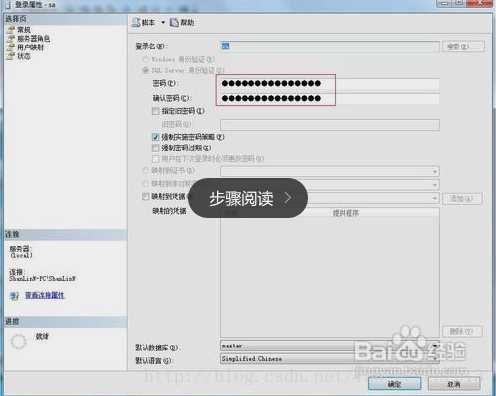496x396 pixels.
Task: Click the 搜索 button beside 登录名
Action: [463, 46]
